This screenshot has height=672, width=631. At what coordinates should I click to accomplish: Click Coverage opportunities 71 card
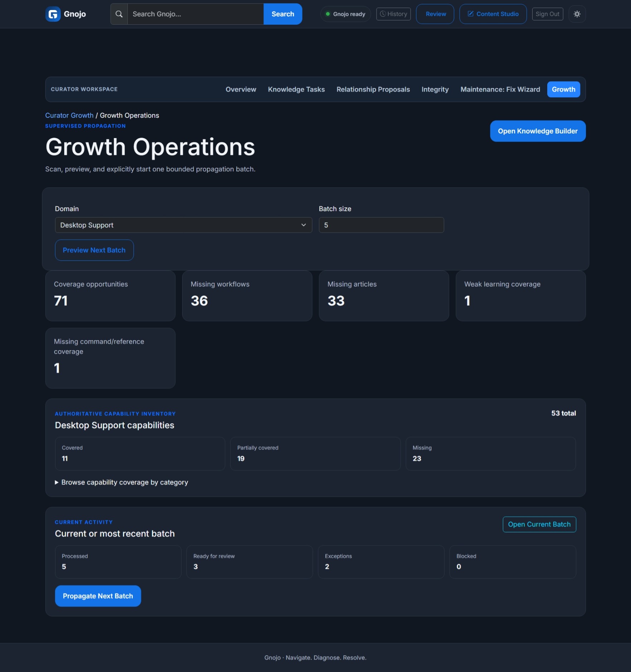pos(110,296)
